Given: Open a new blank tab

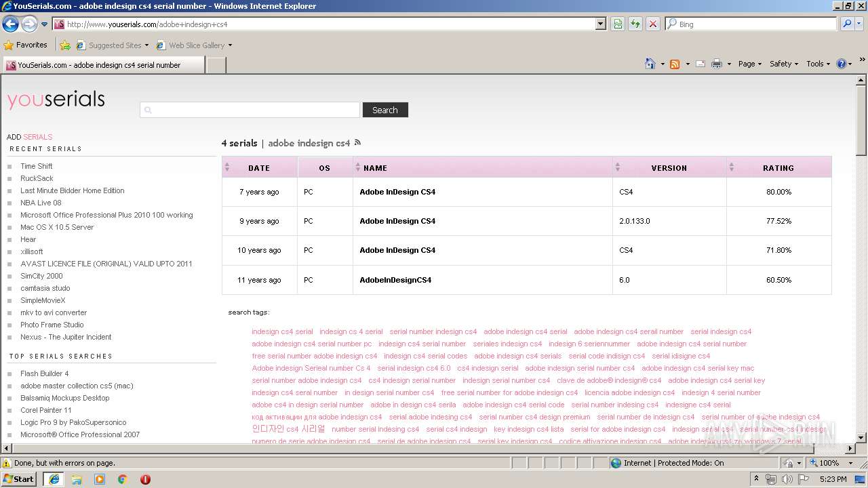Looking at the screenshot, I should [x=216, y=65].
